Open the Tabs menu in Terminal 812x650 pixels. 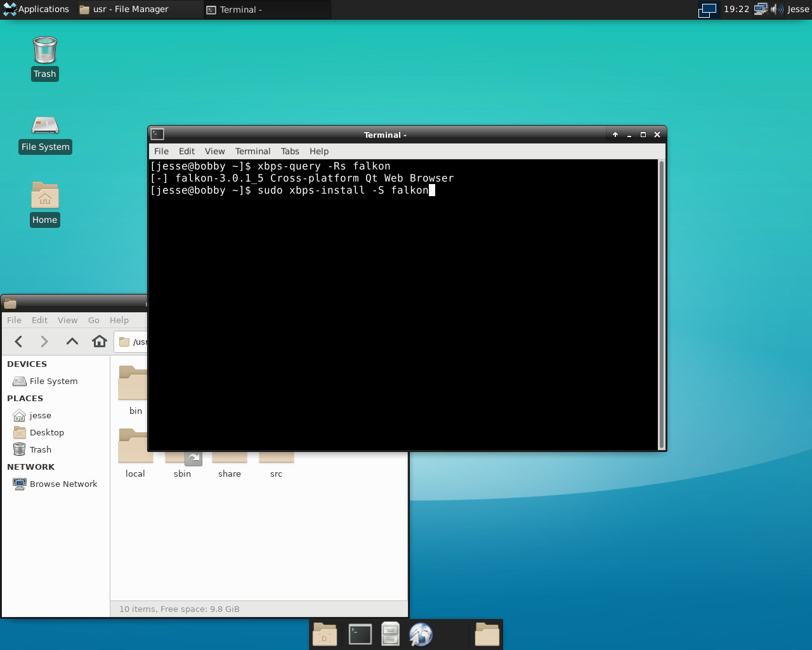(290, 151)
